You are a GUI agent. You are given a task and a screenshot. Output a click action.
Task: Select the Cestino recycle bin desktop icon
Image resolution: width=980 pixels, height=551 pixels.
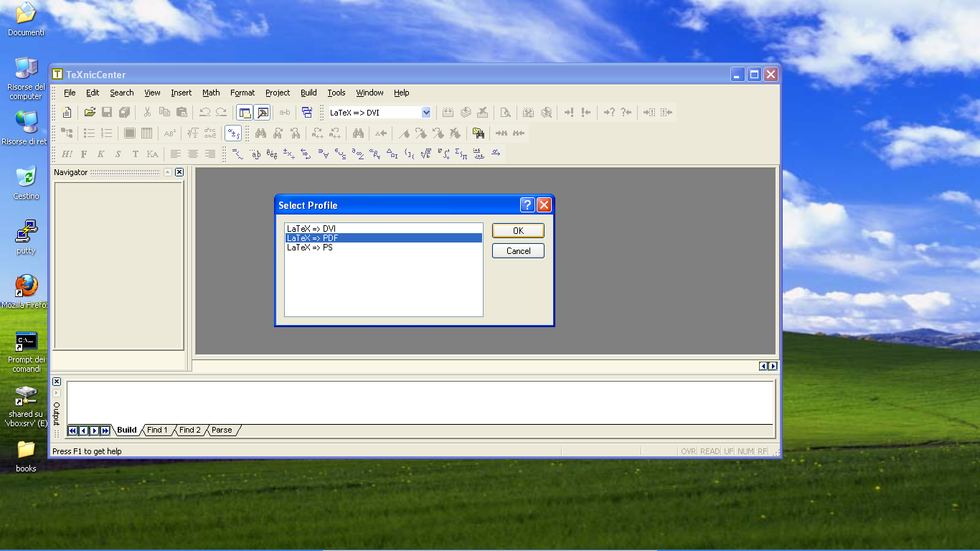(x=26, y=182)
